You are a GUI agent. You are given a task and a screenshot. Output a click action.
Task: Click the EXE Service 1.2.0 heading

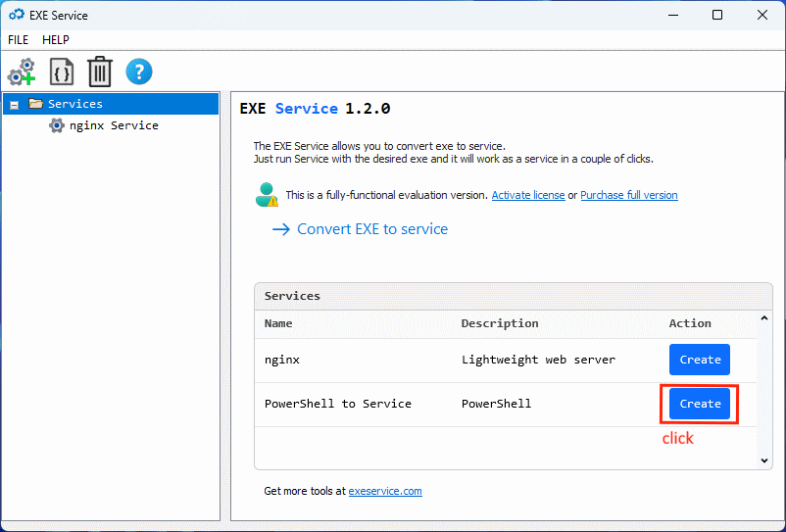315,108
